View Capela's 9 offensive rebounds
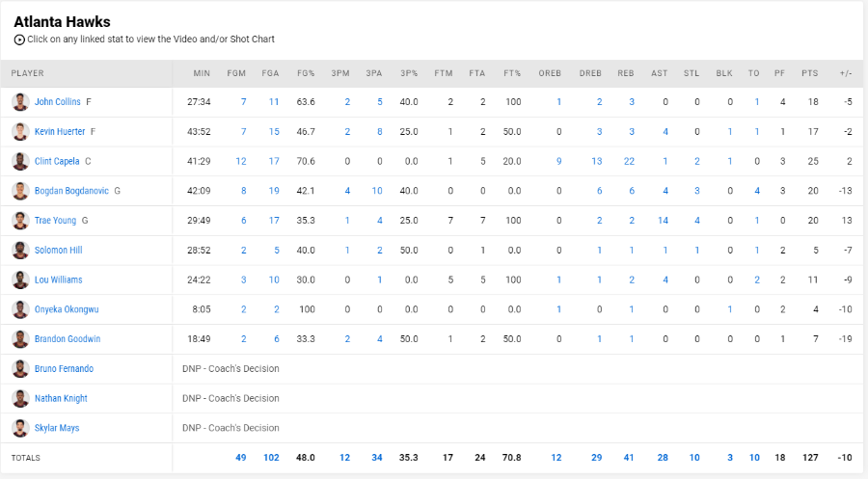The image size is (868, 479). coord(559,161)
